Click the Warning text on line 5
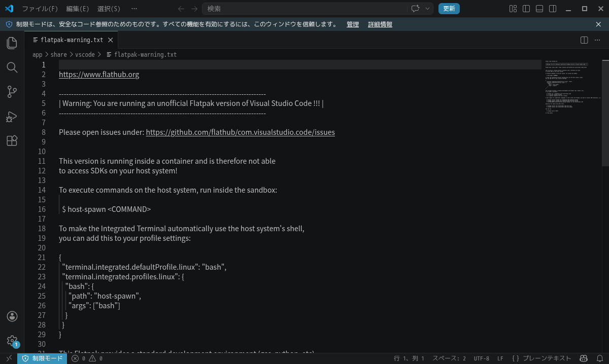This screenshot has width=609, height=364. 191,103
